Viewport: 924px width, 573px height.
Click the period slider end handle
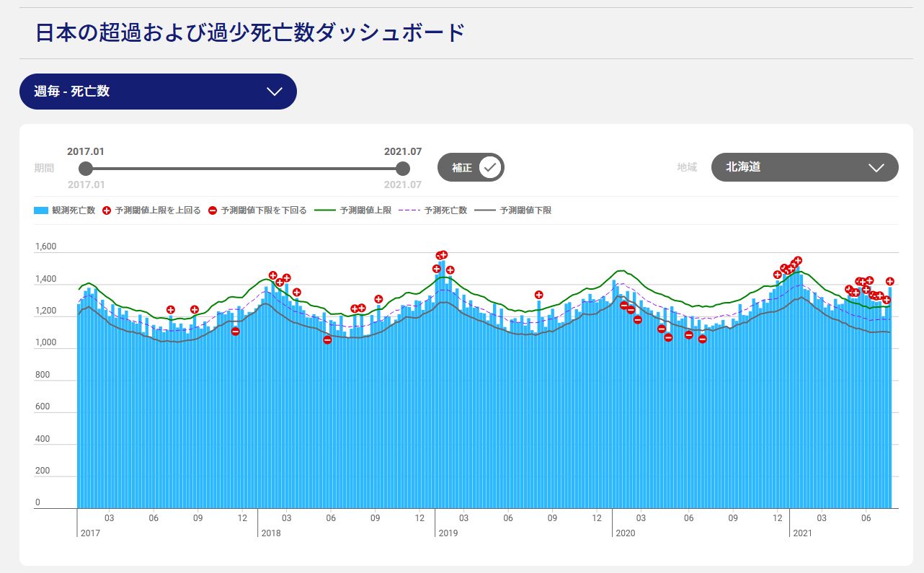click(403, 169)
